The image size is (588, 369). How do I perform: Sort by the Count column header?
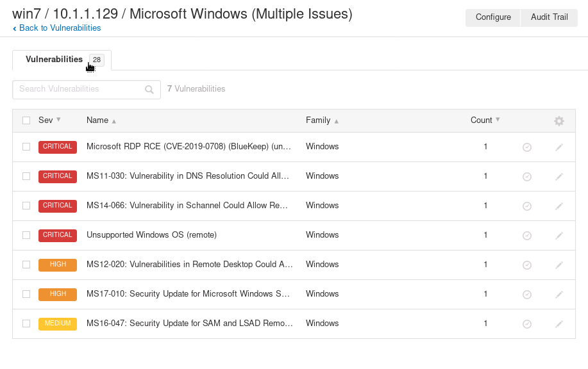click(x=482, y=120)
